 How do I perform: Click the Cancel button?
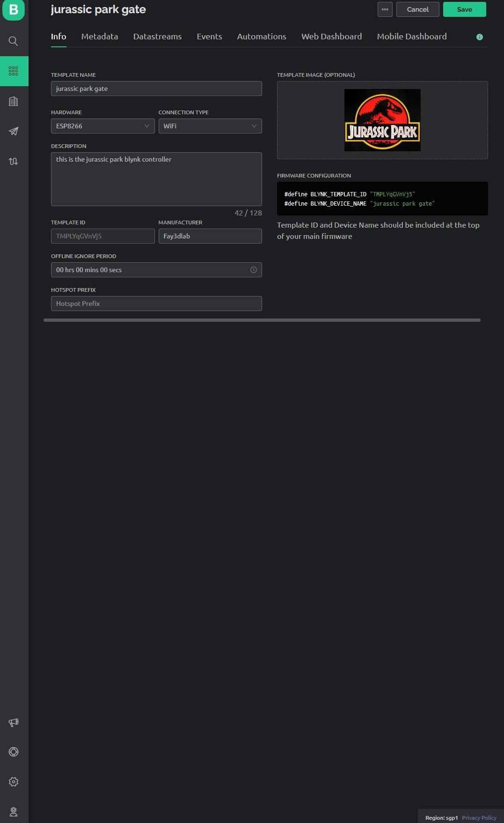tap(418, 9)
